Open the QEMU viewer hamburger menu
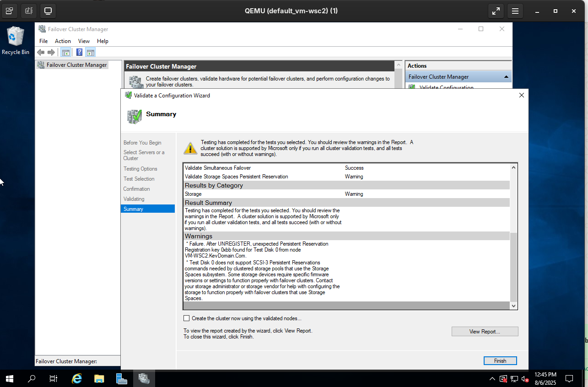The height and width of the screenshot is (387, 588). 515,11
